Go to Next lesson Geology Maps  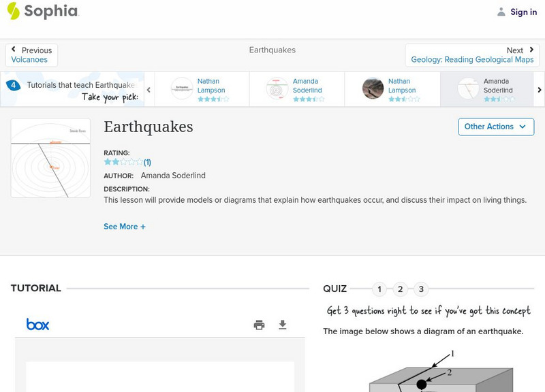(x=472, y=55)
